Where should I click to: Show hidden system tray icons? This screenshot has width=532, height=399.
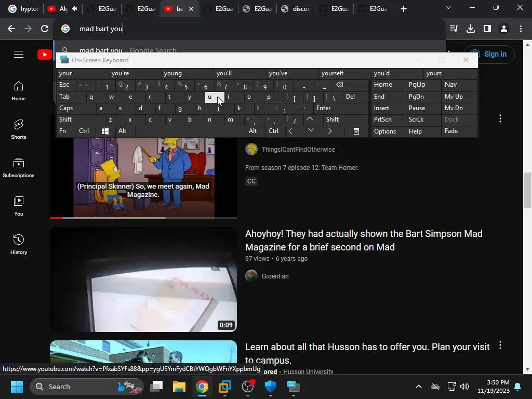tap(419, 387)
